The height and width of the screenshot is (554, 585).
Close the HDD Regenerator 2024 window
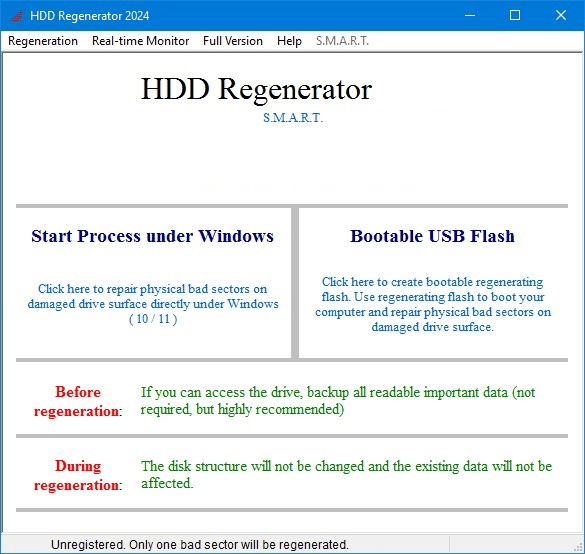[x=561, y=15]
